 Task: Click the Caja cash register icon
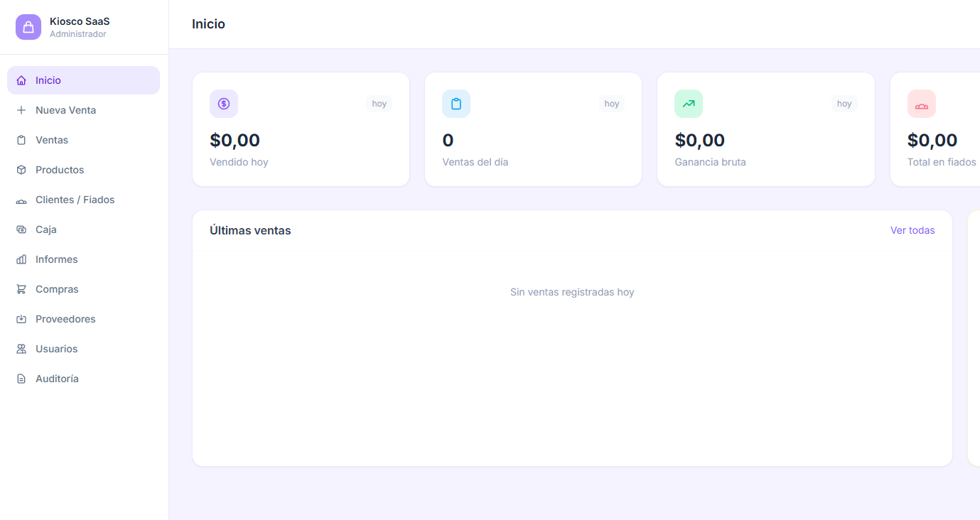(21, 229)
